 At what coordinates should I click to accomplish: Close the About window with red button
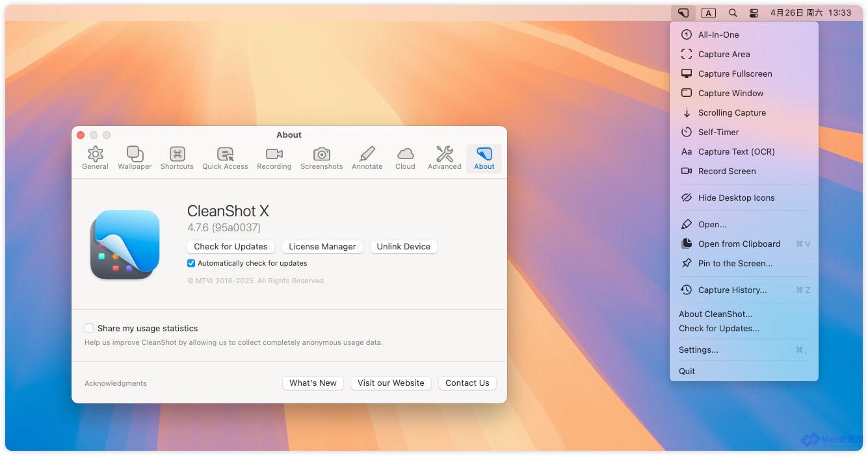(81, 135)
